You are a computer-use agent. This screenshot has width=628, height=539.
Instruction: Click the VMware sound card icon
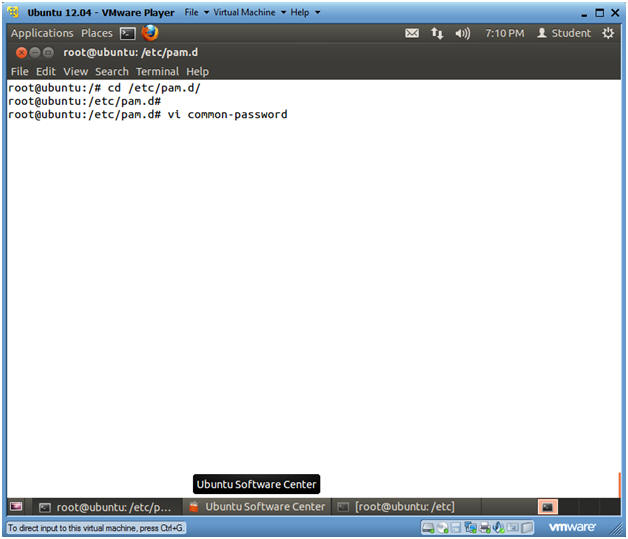pos(499,528)
